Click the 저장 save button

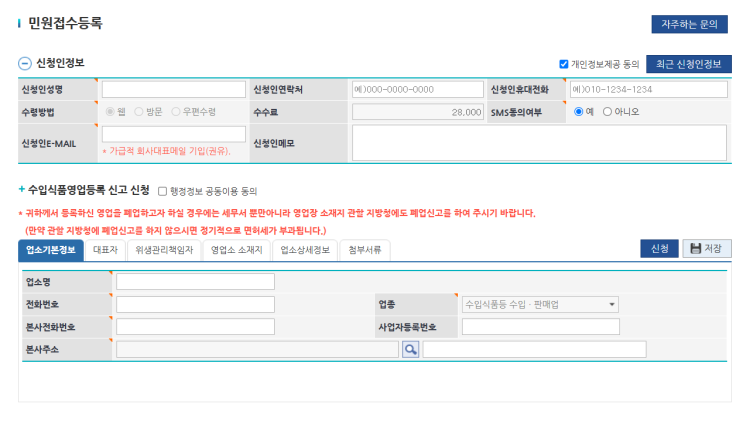point(707,248)
